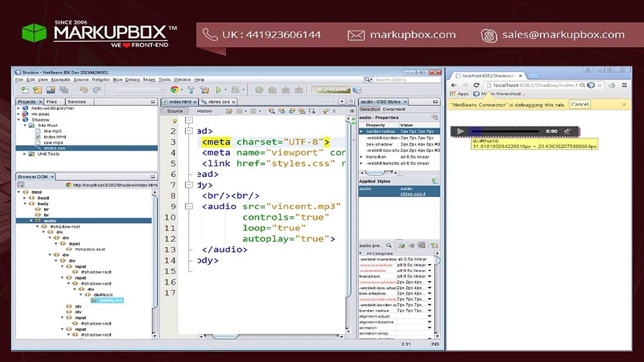Toggle show set properties only button
The height and width of the screenshot is (362, 644).
point(401,245)
